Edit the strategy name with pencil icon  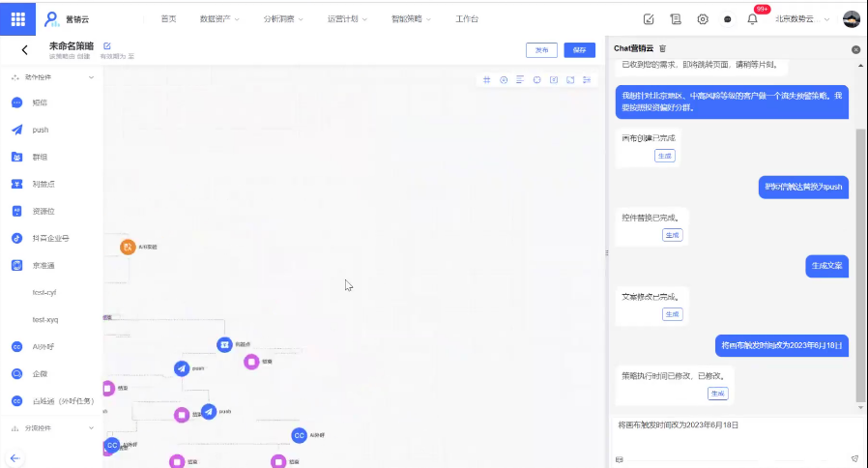(x=107, y=46)
